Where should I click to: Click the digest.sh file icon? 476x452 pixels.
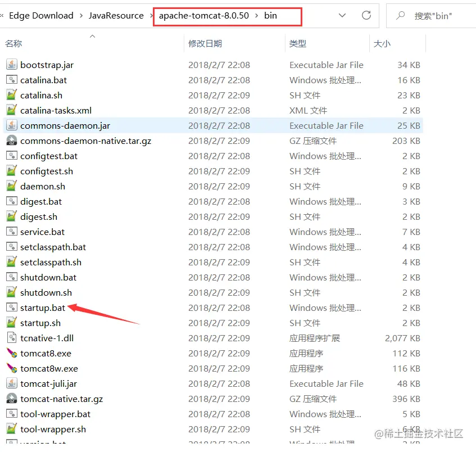click(x=12, y=216)
